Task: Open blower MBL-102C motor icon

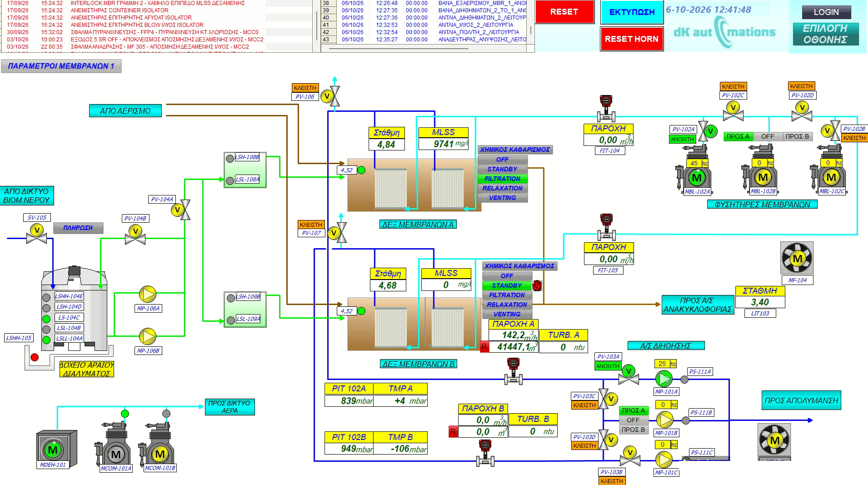Action: tap(831, 177)
